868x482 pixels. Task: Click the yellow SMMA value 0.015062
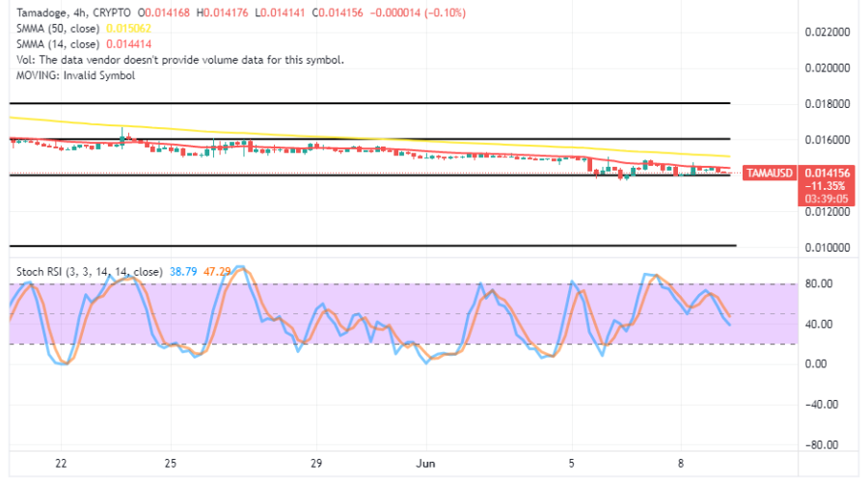[128, 28]
